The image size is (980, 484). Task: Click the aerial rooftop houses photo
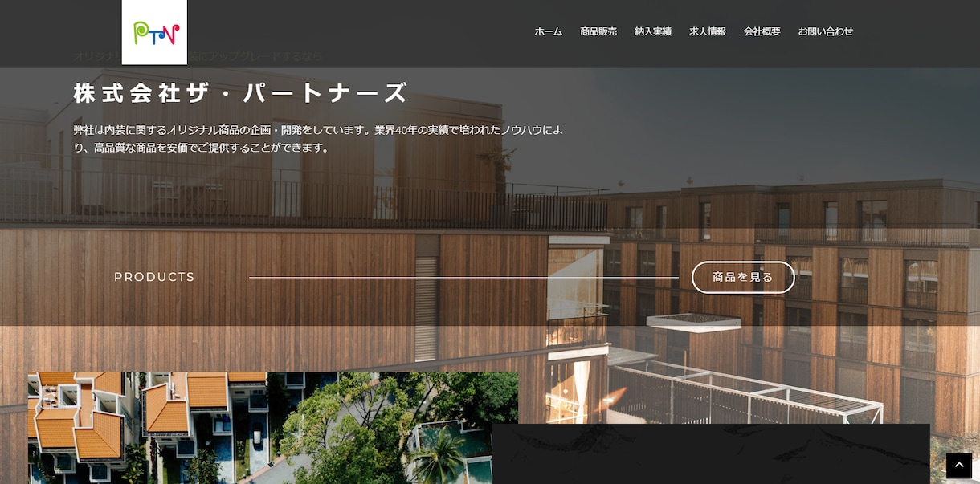[273, 428]
